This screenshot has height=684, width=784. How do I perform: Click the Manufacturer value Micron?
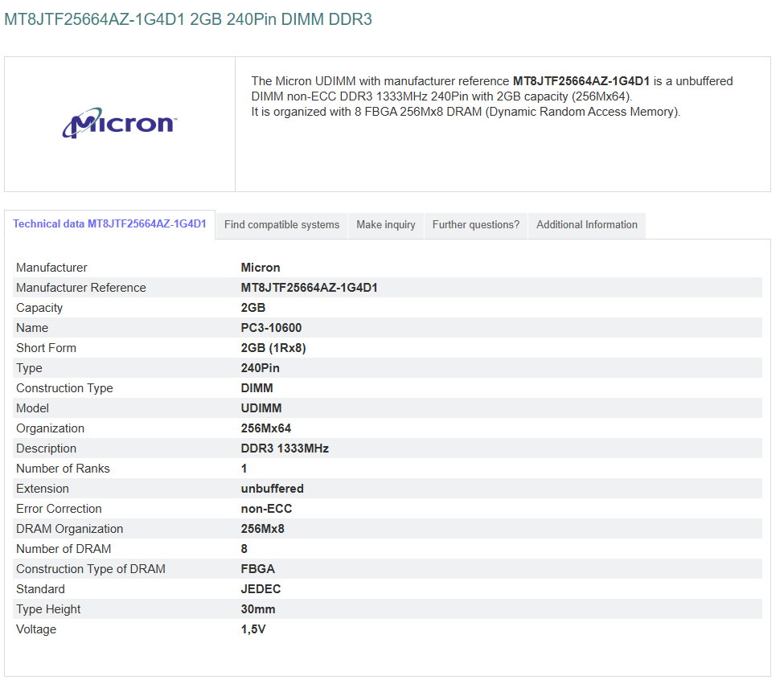[x=261, y=268]
